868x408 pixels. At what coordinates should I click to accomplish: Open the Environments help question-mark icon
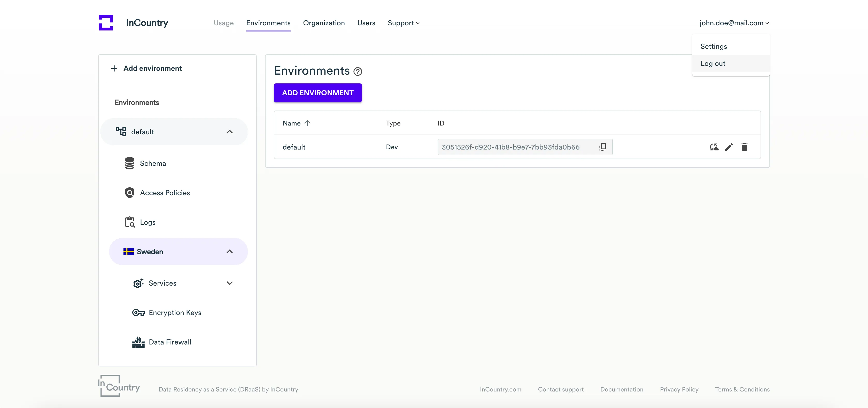358,72
